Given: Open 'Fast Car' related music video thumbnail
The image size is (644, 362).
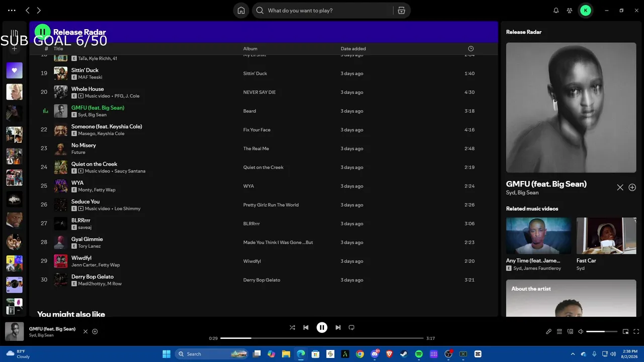Looking at the screenshot, I should tap(606, 235).
